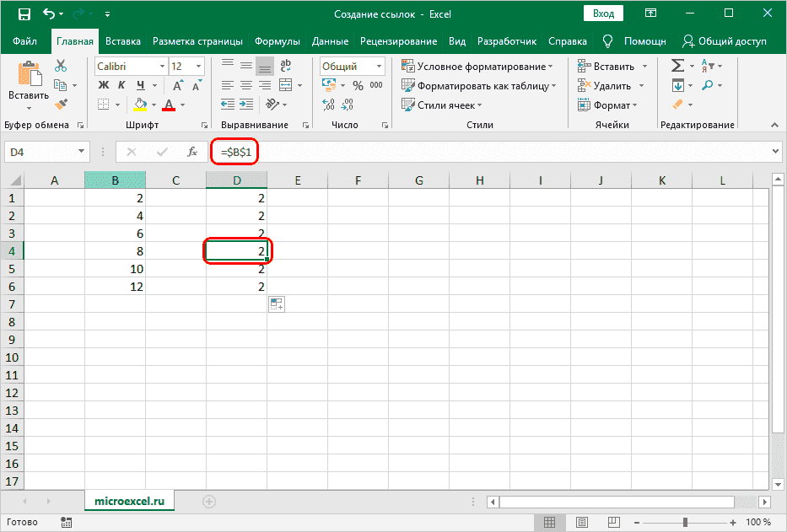The image size is (787, 532).
Task: Toggle bold Ж formatting
Action: (x=104, y=85)
